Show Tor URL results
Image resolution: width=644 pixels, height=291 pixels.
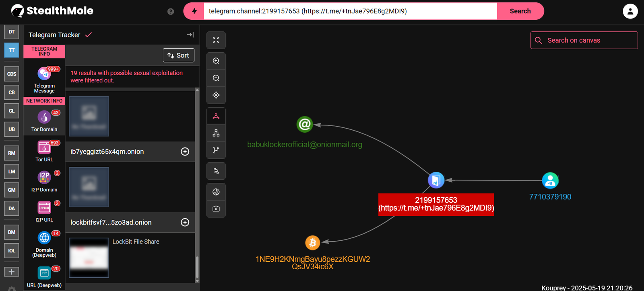[x=44, y=151]
